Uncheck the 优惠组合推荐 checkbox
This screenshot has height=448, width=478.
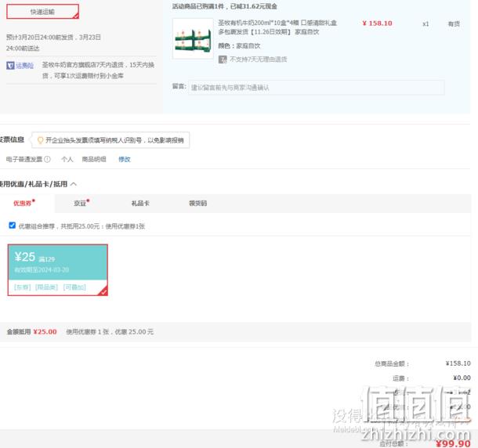[13, 226]
